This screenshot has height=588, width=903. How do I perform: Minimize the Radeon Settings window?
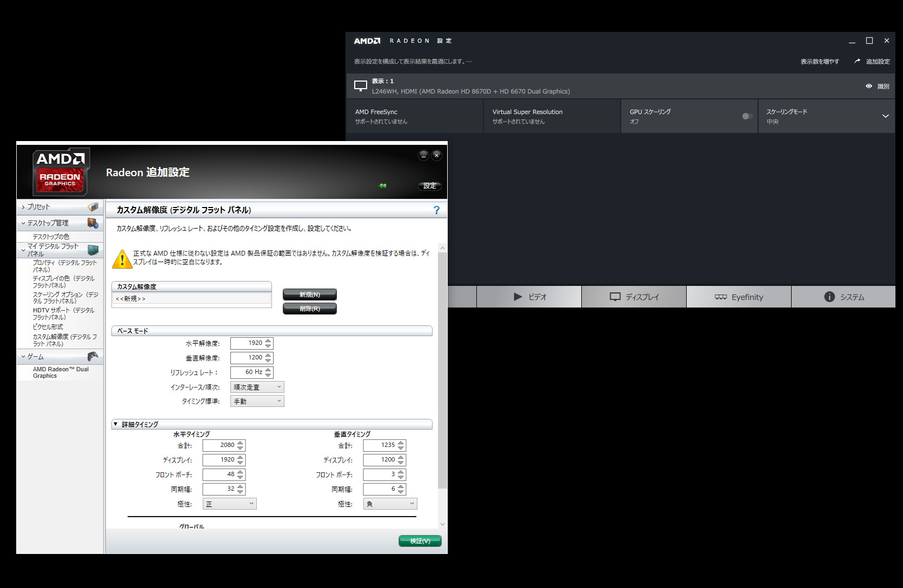(x=852, y=41)
